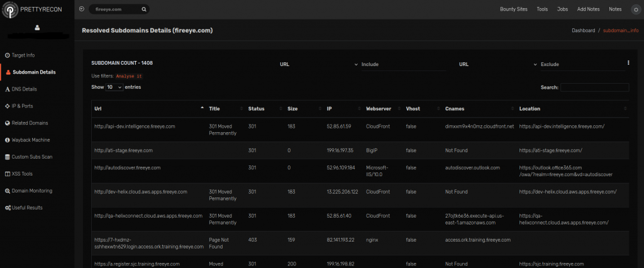Screen dimensions: 644x268
Task: Sort table by Location column
Action: pyautogui.click(x=572, y=109)
